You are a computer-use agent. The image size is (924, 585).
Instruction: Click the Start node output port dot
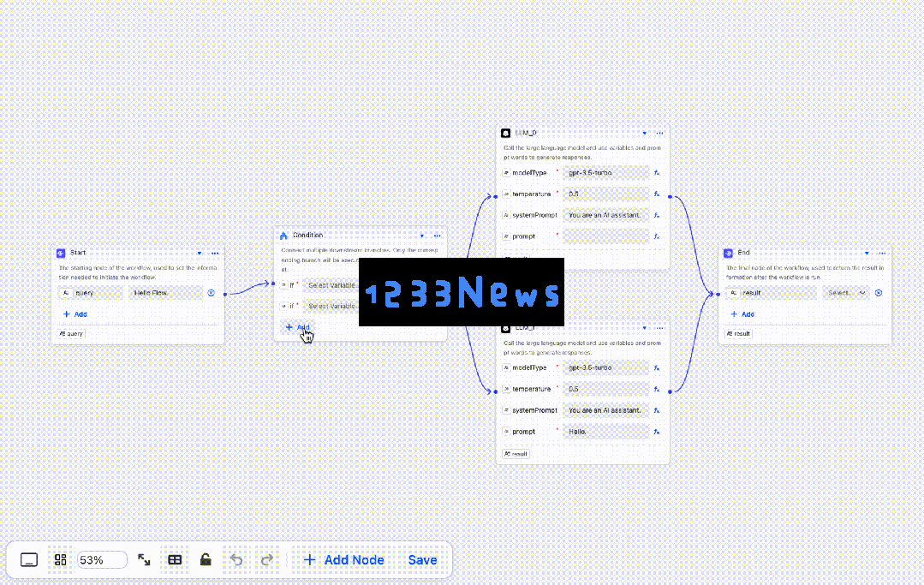225,294
